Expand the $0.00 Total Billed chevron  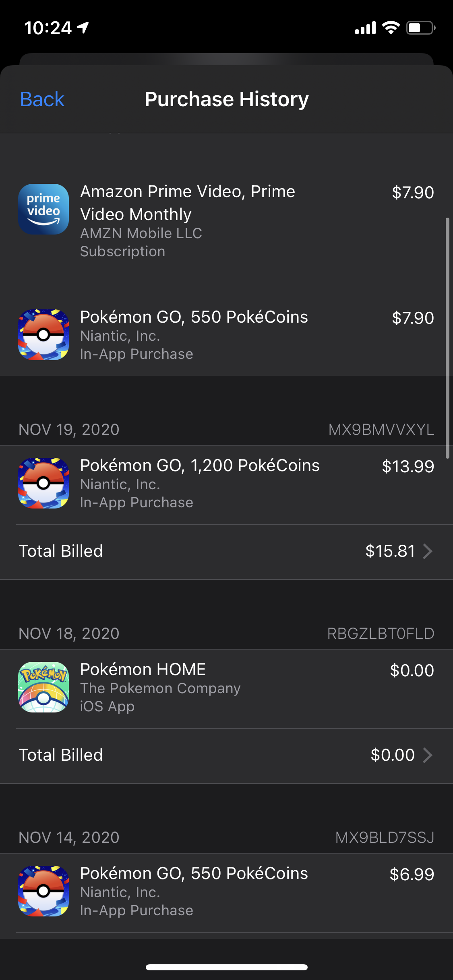[x=428, y=755]
